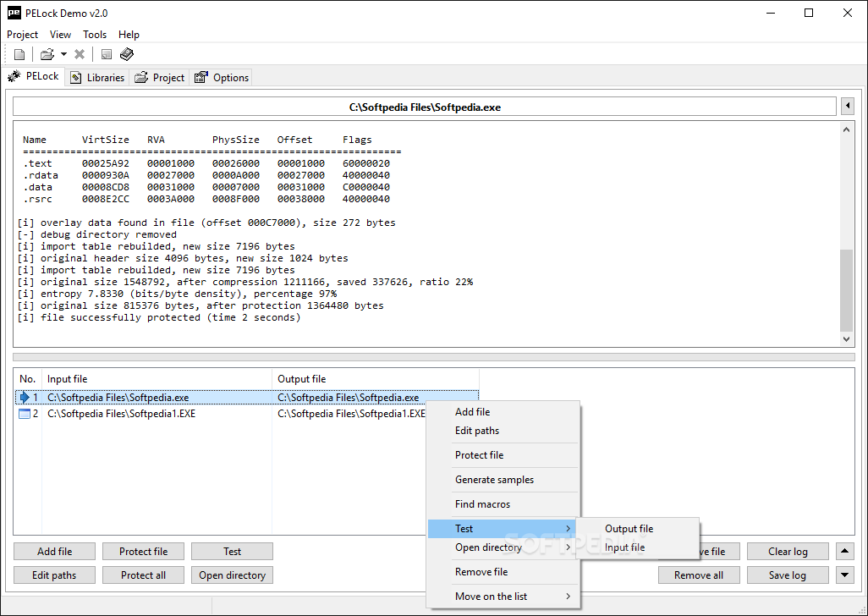The height and width of the screenshot is (616, 868).
Task: Switch to the PELock tab
Action: (x=34, y=76)
